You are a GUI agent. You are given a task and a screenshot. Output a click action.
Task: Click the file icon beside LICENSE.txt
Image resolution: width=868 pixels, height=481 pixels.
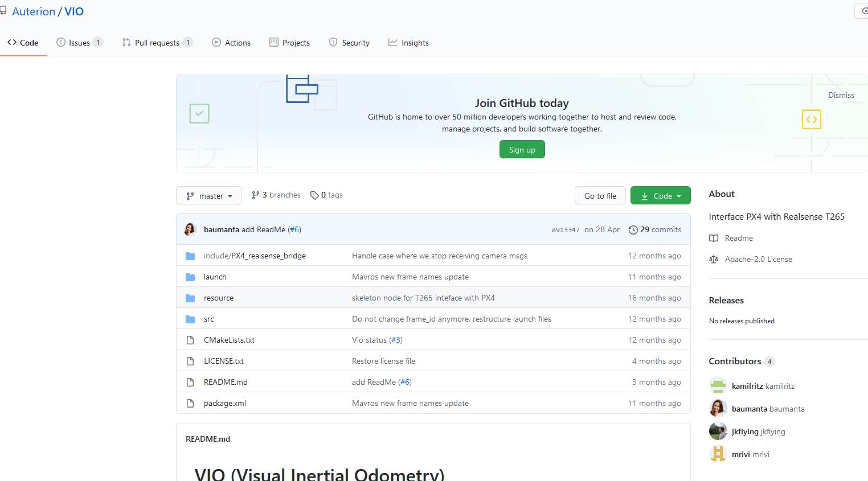point(190,361)
